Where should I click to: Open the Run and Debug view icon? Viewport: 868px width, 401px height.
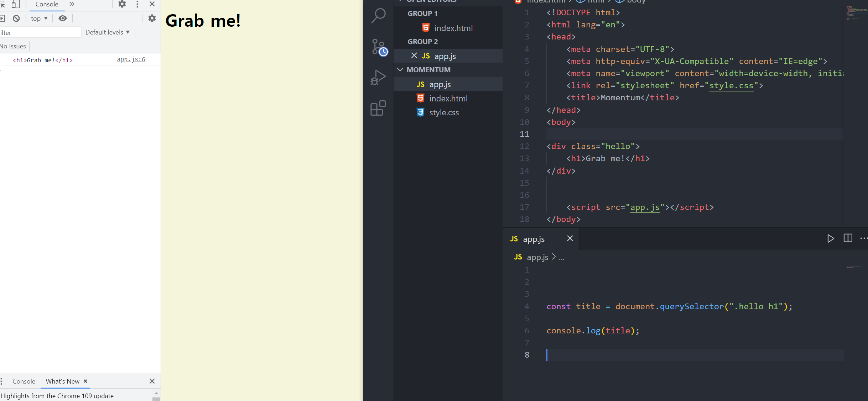click(x=378, y=77)
